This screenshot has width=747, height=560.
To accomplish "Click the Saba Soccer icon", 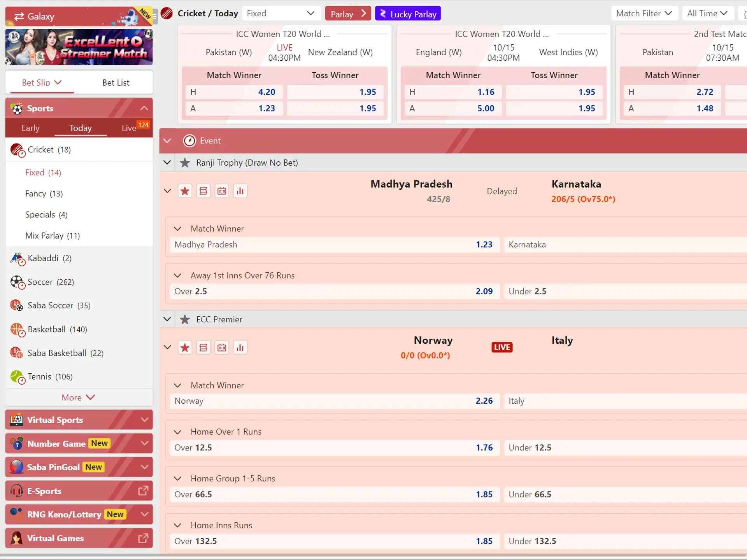I will click(17, 306).
